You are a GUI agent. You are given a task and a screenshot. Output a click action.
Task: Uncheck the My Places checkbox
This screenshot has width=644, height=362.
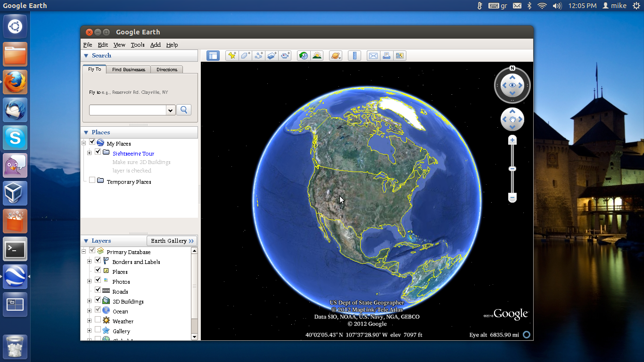pos(92,142)
